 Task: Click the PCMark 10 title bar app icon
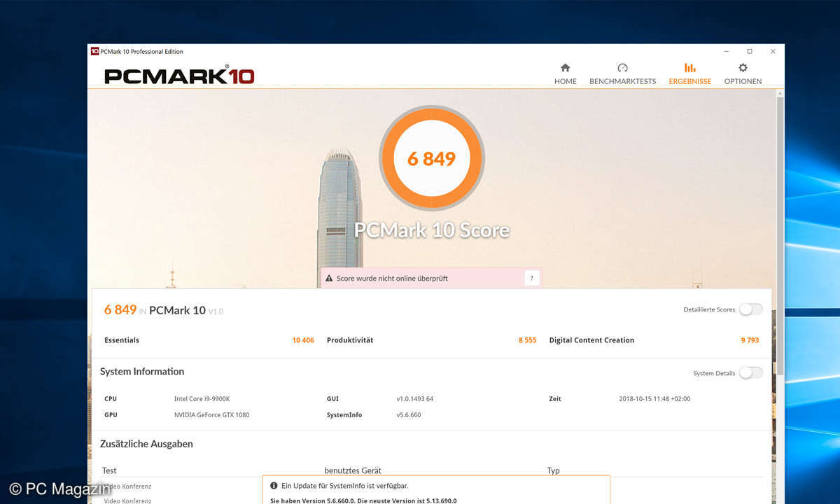[94, 51]
